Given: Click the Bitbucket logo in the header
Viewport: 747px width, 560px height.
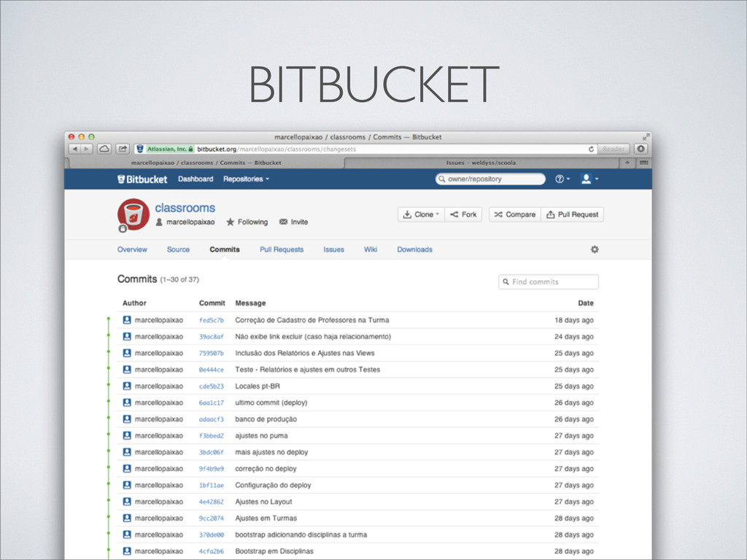Looking at the screenshot, I should tap(142, 179).
